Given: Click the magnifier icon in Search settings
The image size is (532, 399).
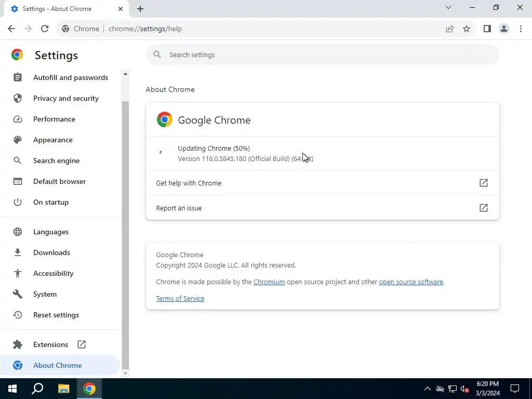Looking at the screenshot, I should [157, 55].
